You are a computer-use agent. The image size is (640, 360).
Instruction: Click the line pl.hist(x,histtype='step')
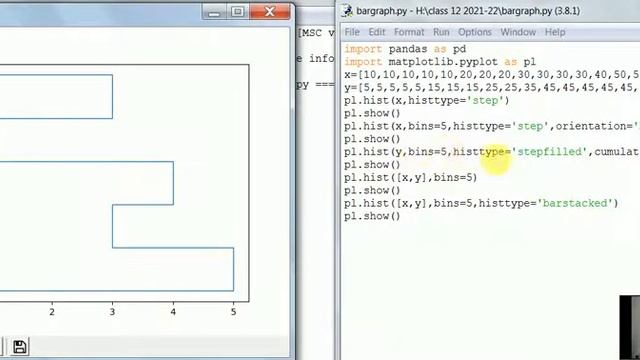(427, 100)
